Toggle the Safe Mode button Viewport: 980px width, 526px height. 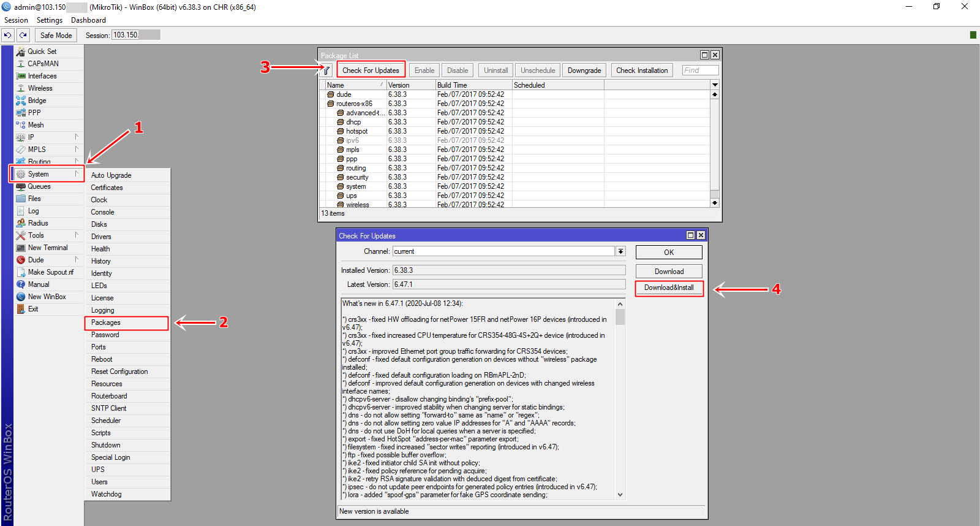coord(56,36)
